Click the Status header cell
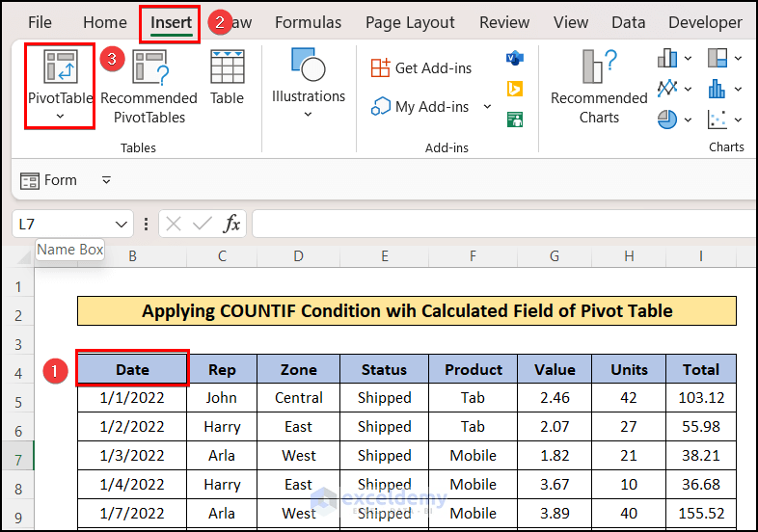The image size is (758, 532). [x=385, y=369]
